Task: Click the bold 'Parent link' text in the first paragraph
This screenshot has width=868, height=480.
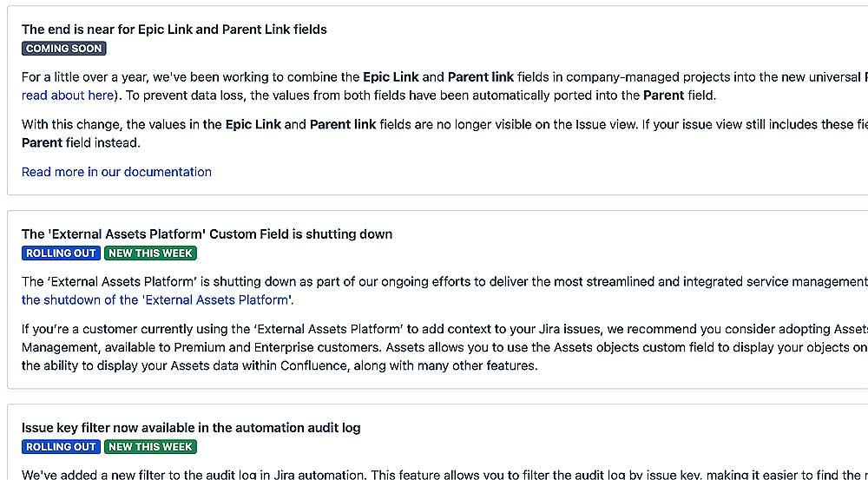Action: point(481,77)
